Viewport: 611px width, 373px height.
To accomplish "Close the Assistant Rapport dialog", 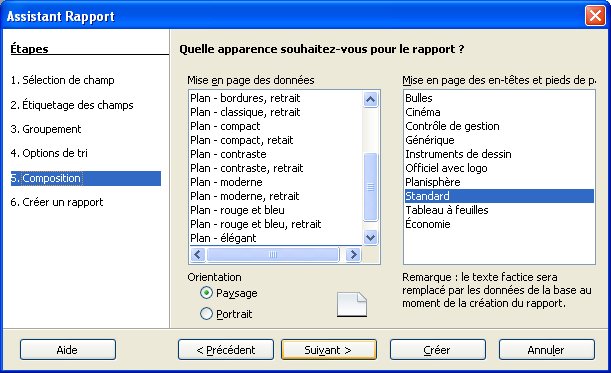I will point(595,16).
